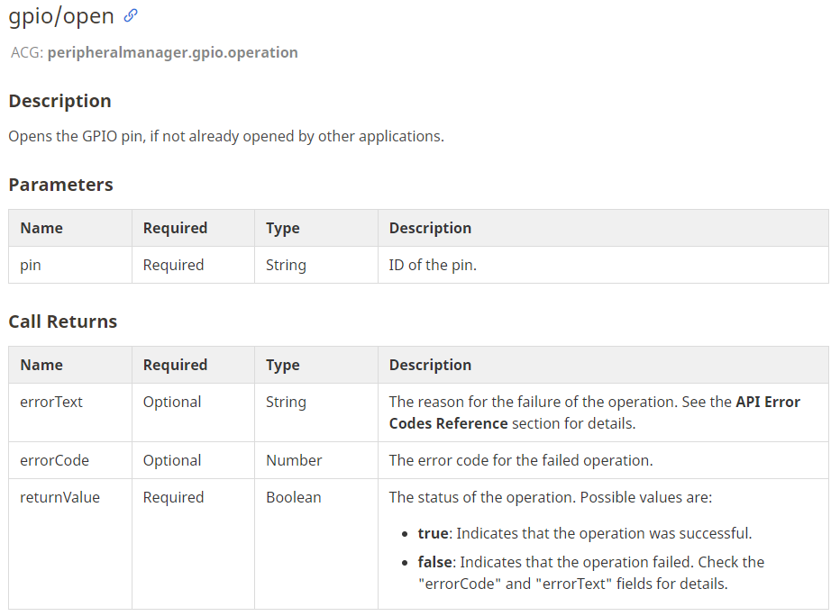Click the ID of the pin description
The height and width of the screenshot is (616, 840).
point(433,265)
